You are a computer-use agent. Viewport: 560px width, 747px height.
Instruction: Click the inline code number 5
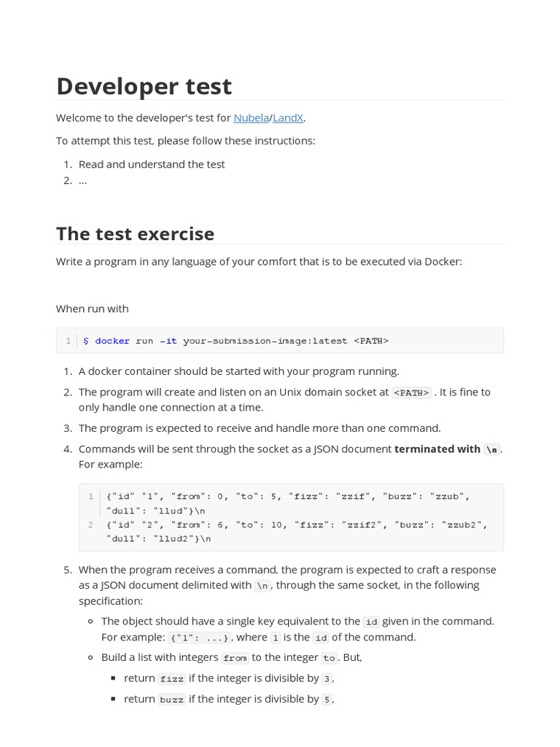tap(327, 699)
